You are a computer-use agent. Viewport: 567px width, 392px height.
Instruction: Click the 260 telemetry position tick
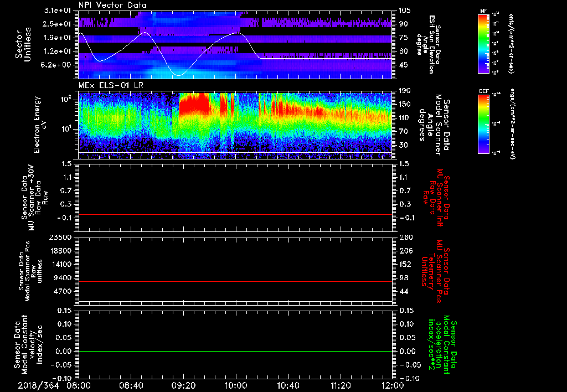(x=405, y=238)
